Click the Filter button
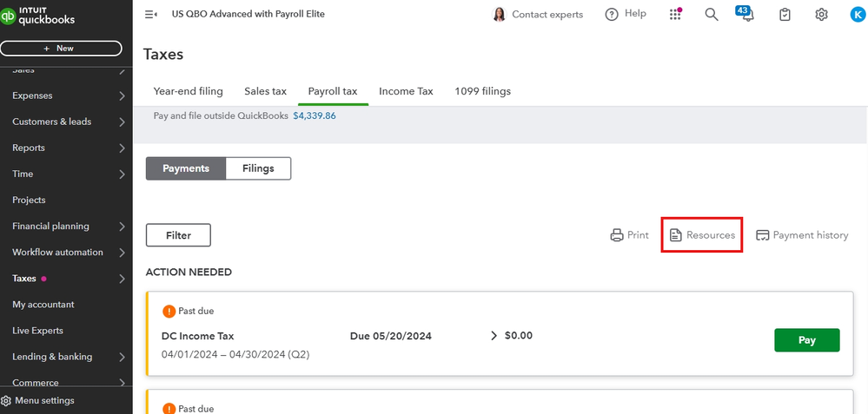868x414 pixels. tap(178, 235)
